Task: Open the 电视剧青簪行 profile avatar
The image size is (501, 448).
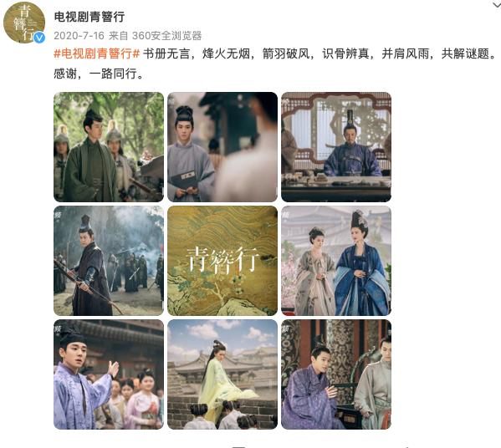Action: pos(24,23)
